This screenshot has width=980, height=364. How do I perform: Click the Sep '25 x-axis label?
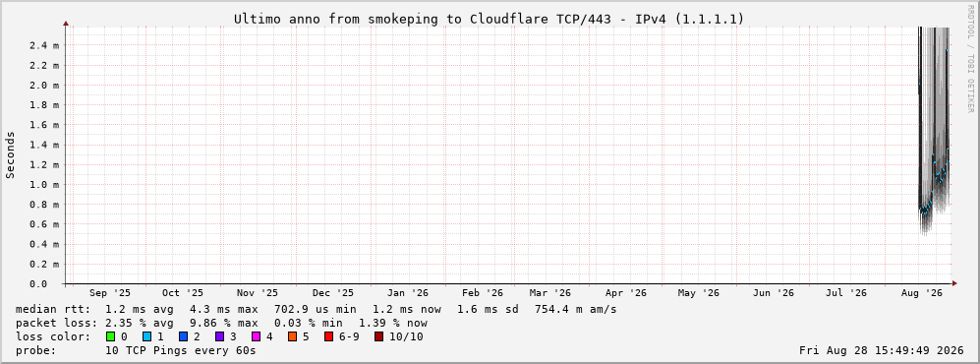click(x=110, y=293)
